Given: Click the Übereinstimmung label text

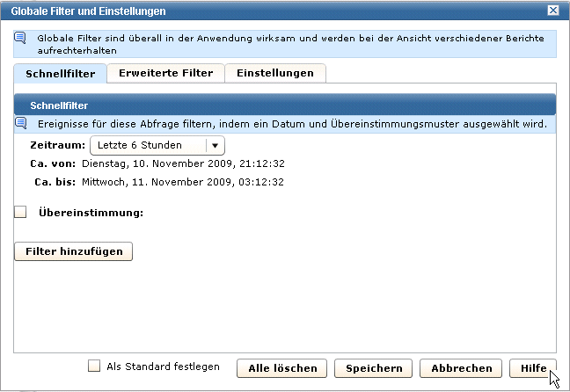Looking at the screenshot, I should click(x=91, y=212).
